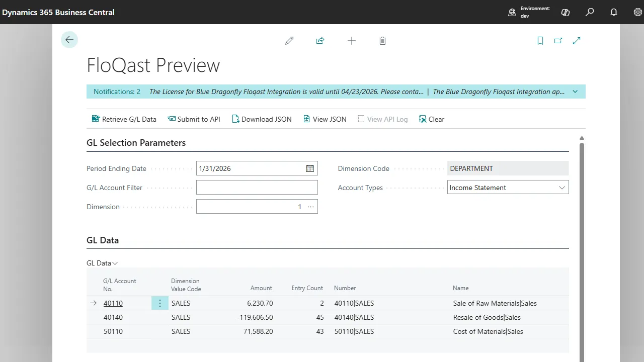Open the Settings gear
This screenshot has height=362, width=644.
tap(637, 12)
